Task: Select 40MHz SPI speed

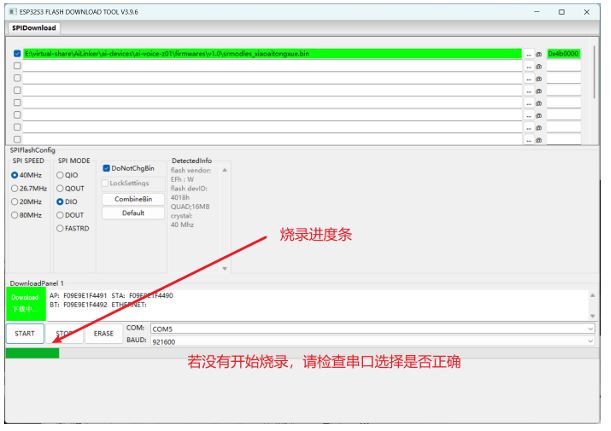Action: [x=26, y=175]
